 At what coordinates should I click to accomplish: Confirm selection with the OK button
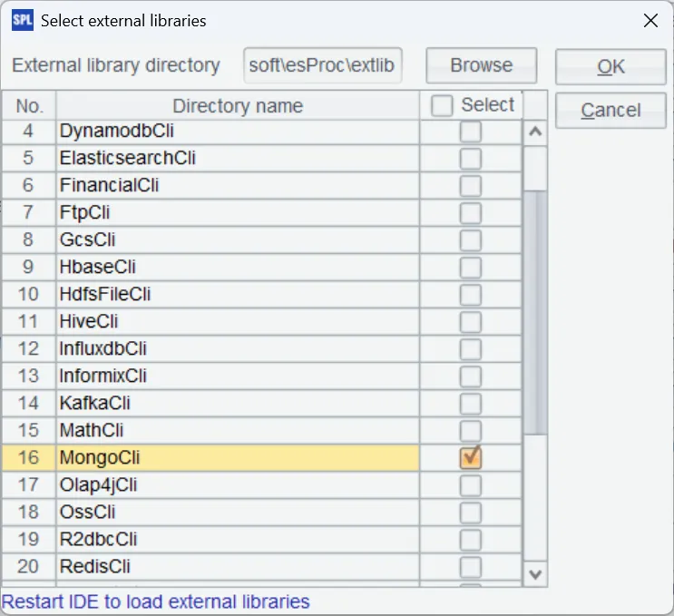tap(611, 66)
